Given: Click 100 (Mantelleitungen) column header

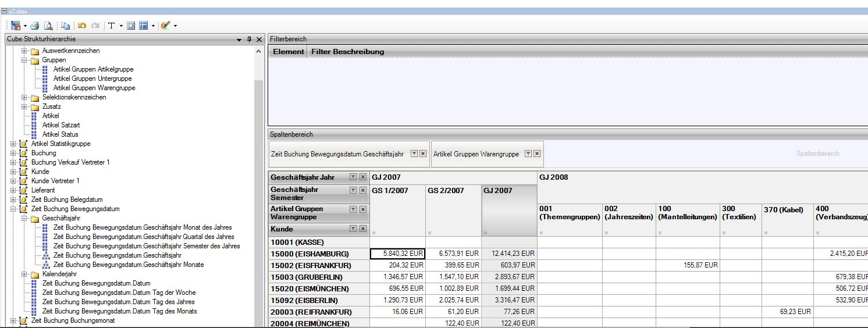Looking at the screenshot, I should tap(688, 219).
